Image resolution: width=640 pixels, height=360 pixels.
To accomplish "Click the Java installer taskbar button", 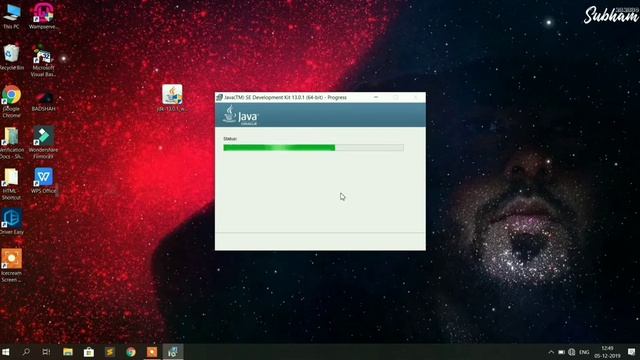I will pos(173,352).
